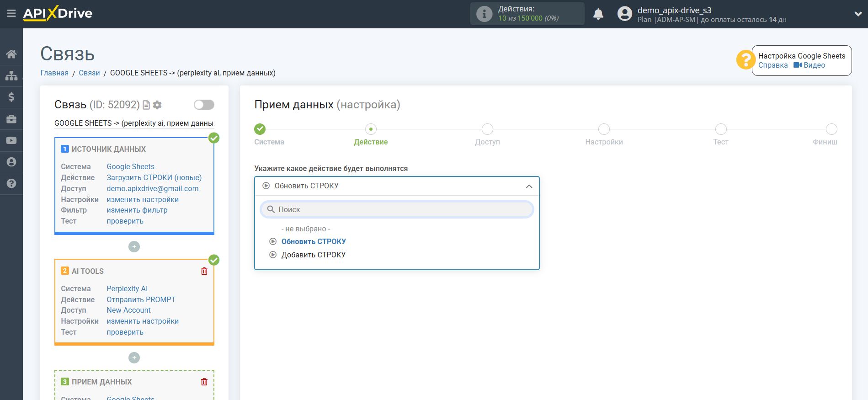Image resolution: width=868 pixels, height=400 pixels.
Task: Open the Связи breadcrumb link
Action: coord(89,73)
